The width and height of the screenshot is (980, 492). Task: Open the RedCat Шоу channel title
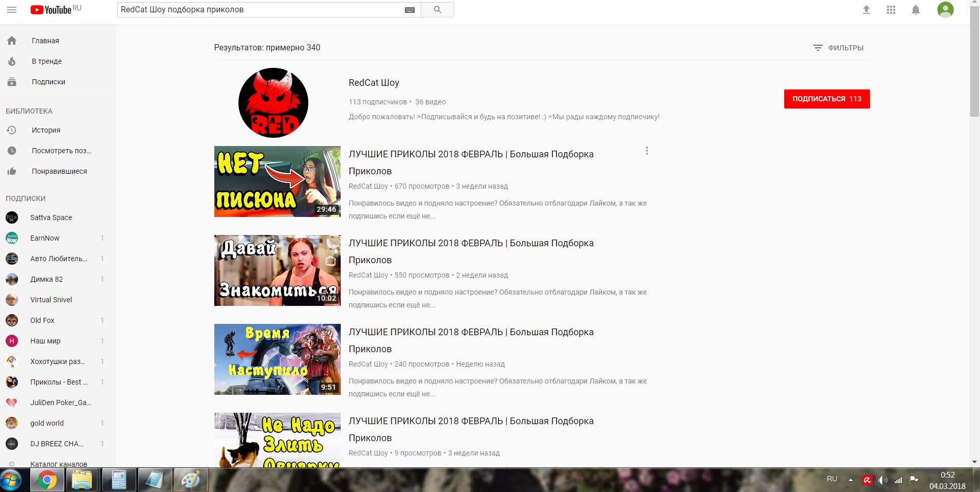point(374,83)
